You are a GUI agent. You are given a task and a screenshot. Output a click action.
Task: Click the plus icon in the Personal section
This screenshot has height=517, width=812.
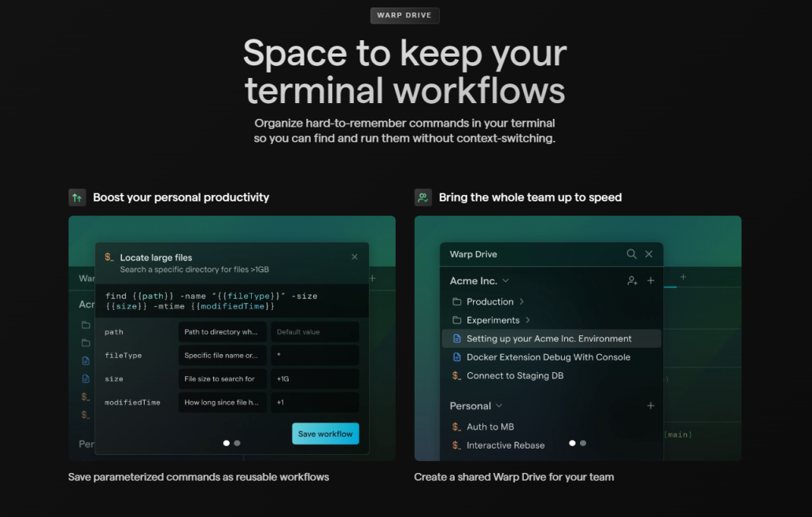tap(651, 406)
